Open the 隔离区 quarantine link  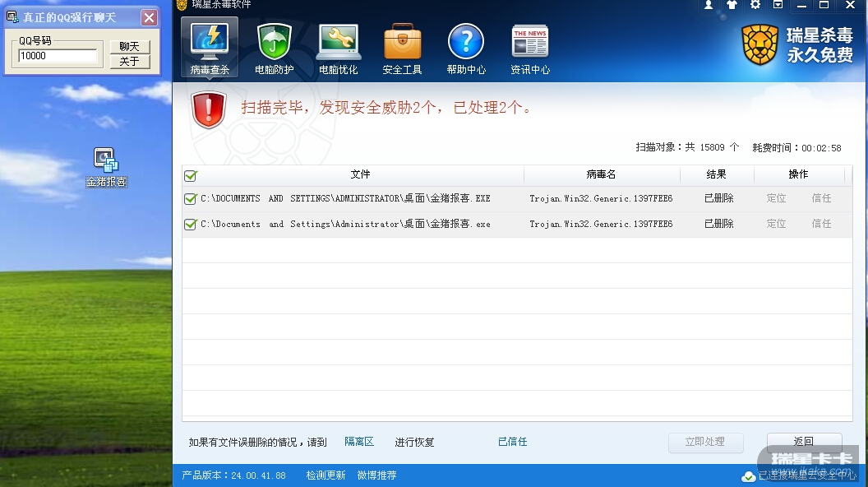[x=359, y=442]
